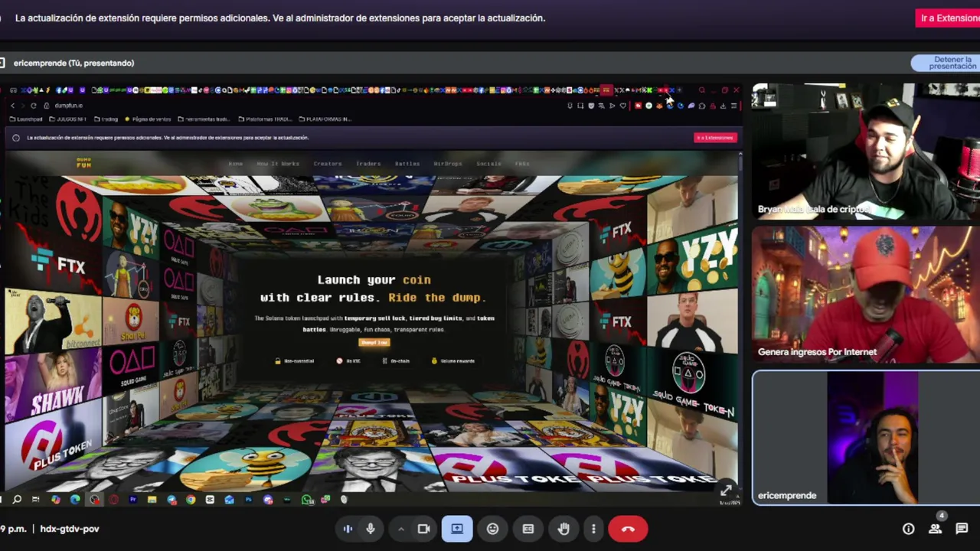
Task: Click the fullscreen expand arrows on the presentation
Action: coord(726,491)
